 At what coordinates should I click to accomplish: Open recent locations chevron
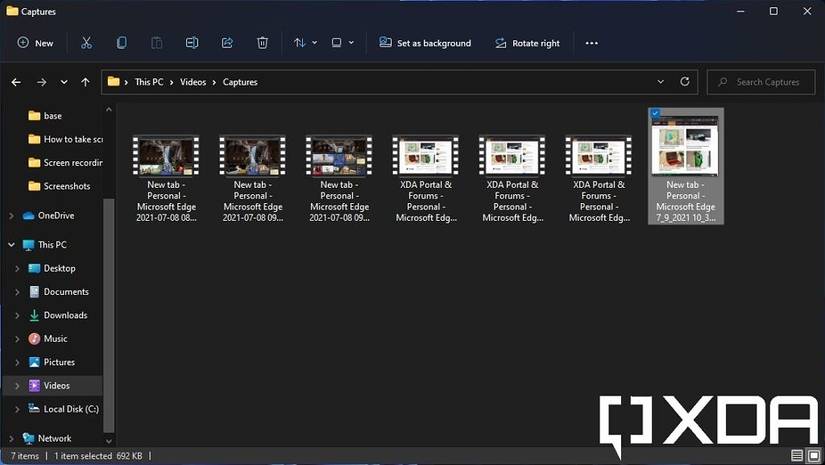pos(64,82)
